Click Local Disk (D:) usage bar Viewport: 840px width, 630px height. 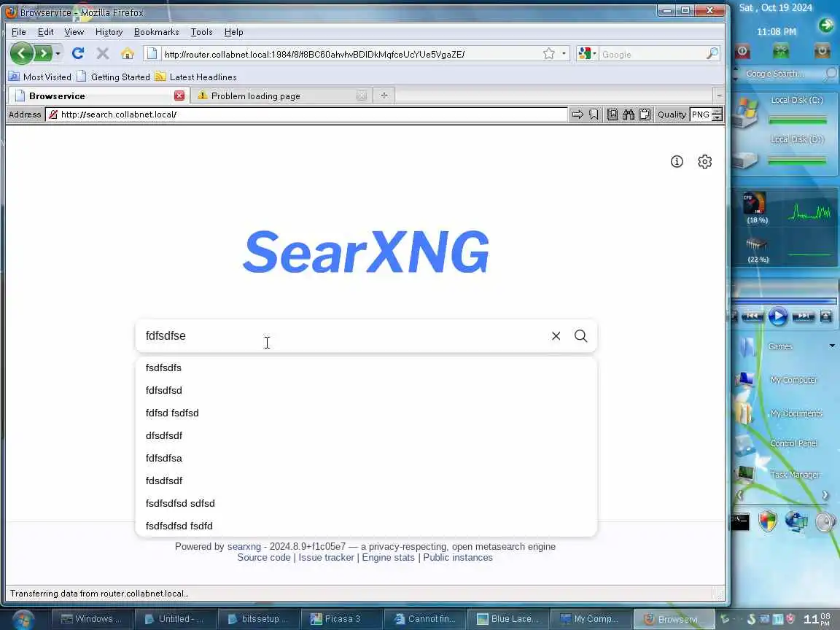tap(797, 160)
